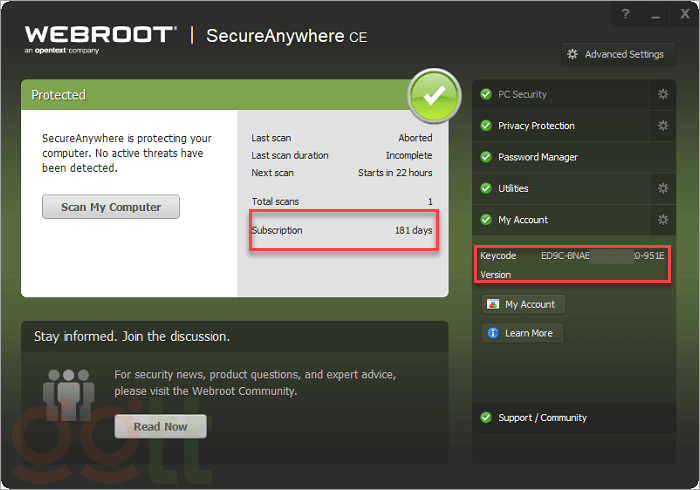
Task: Click the help question mark icon
Action: (624, 15)
